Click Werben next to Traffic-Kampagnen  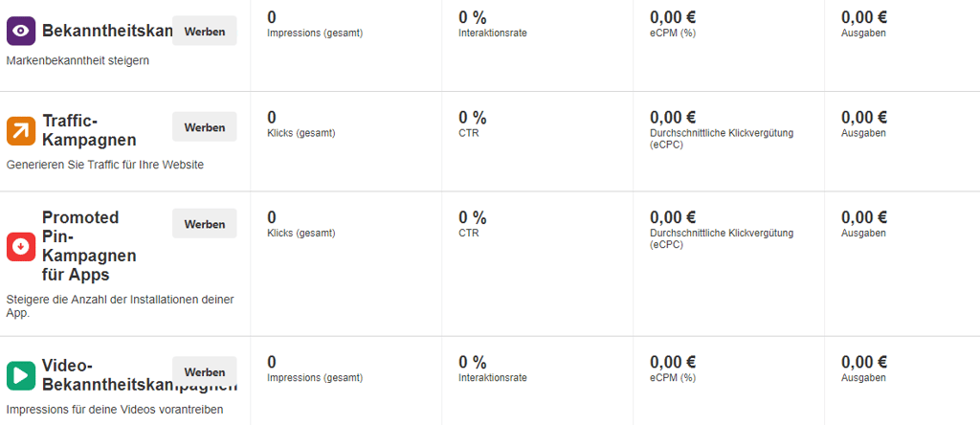tap(205, 127)
